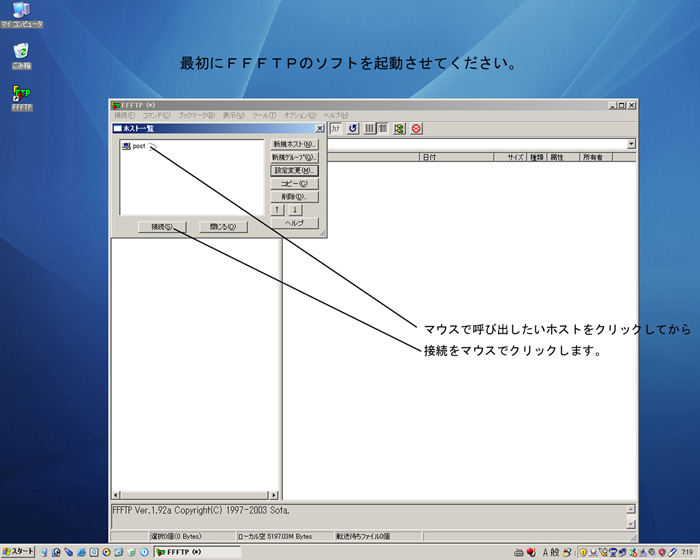
Task: Sort by サイズ column header
Action: pyautogui.click(x=510, y=157)
